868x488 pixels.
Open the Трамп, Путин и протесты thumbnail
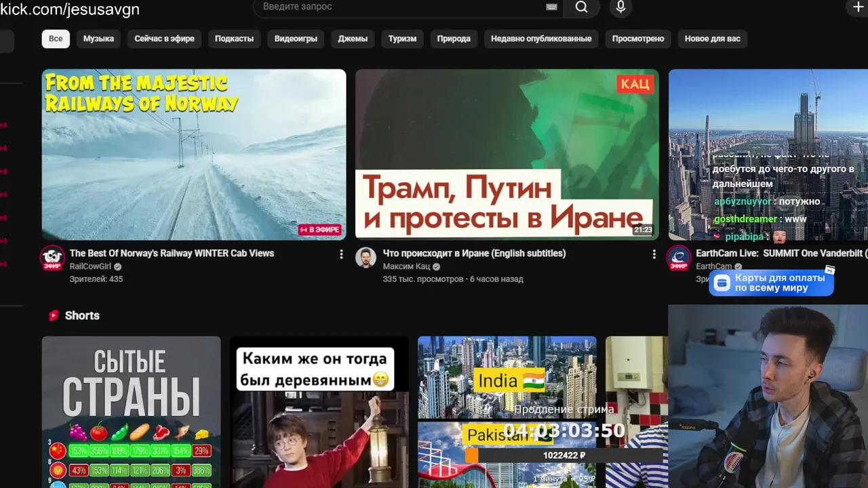pos(507,155)
